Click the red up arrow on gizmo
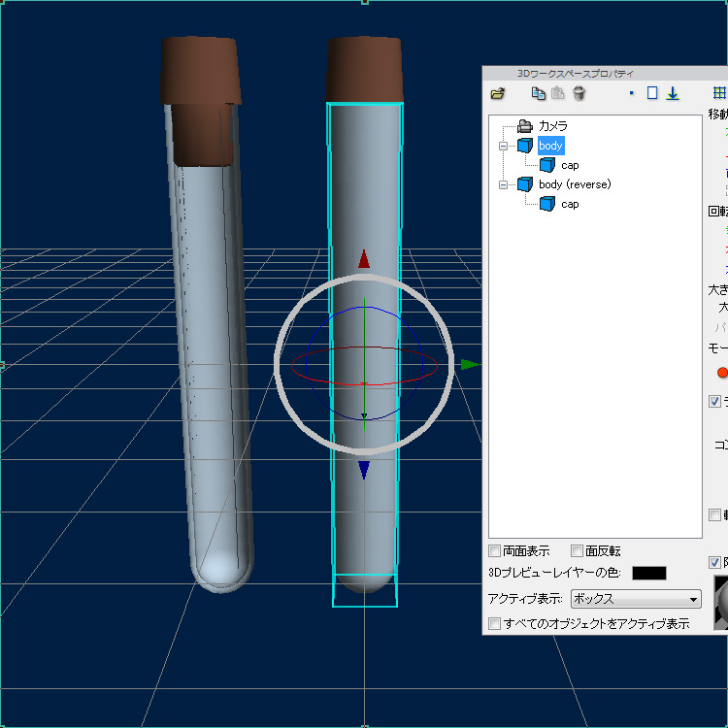728x728 pixels. pos(364,259)
